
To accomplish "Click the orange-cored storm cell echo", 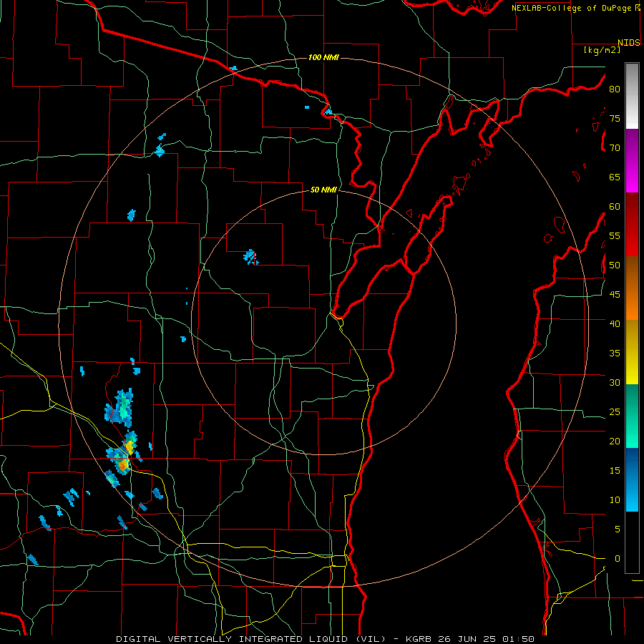I will point(122,465).
